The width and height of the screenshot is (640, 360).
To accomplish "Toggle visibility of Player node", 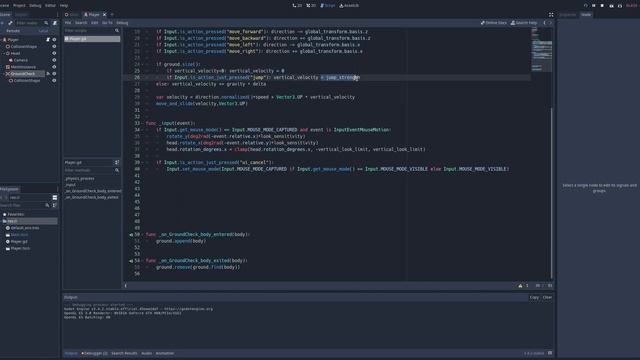I will point(54,40).
